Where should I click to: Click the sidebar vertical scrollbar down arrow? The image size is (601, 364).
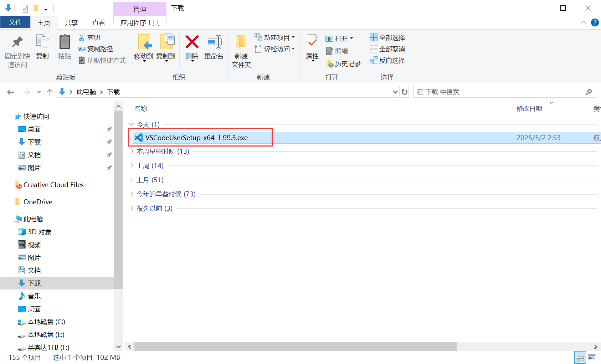pyautogui.click(x=118, y=347)
